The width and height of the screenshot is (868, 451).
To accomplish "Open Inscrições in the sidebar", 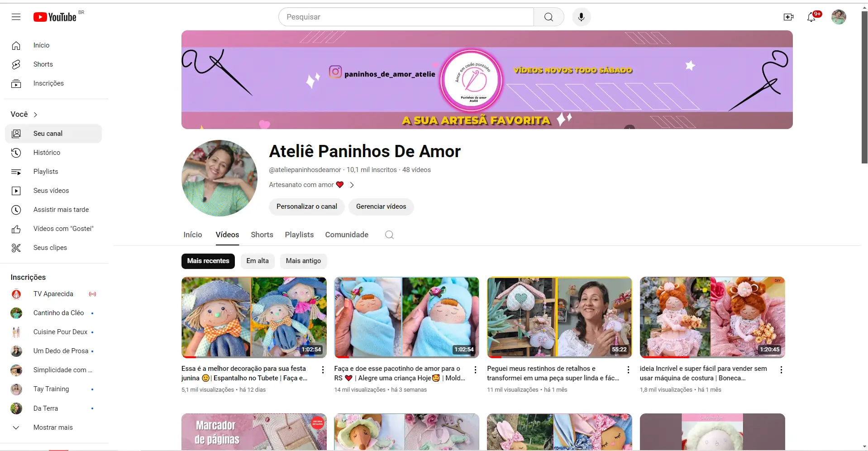I will tap(53, 83).
